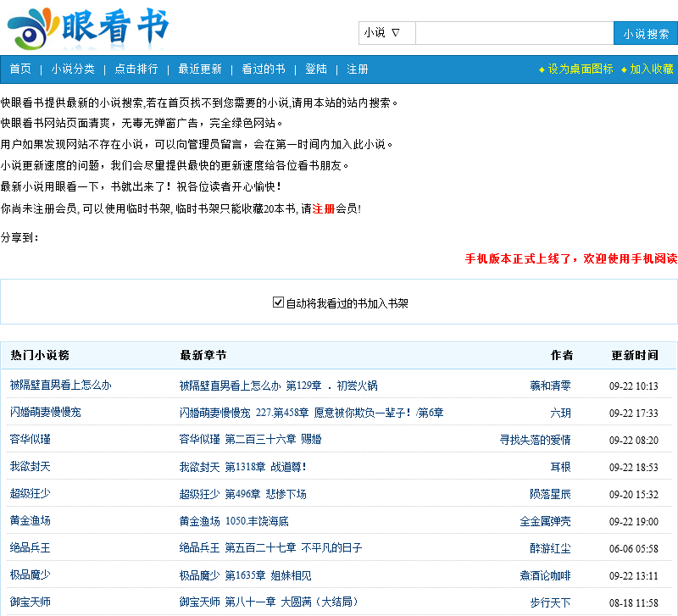The height and width of the screenshot is (616, 678).
Task: Click author name 耳根
Action: [x=560, y=467]
